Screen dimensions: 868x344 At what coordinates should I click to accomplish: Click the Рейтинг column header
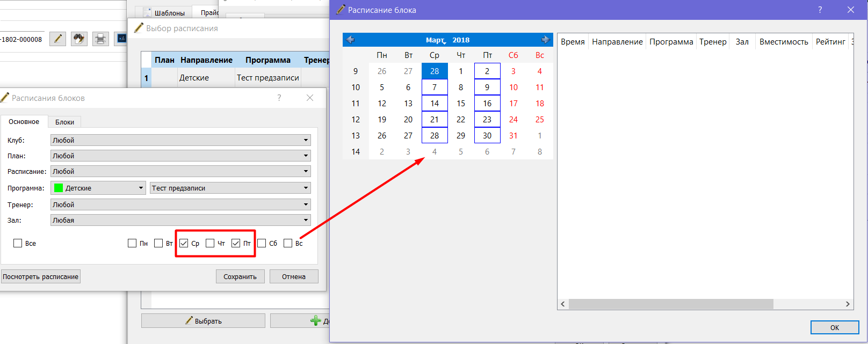click(x=830, y=42)
